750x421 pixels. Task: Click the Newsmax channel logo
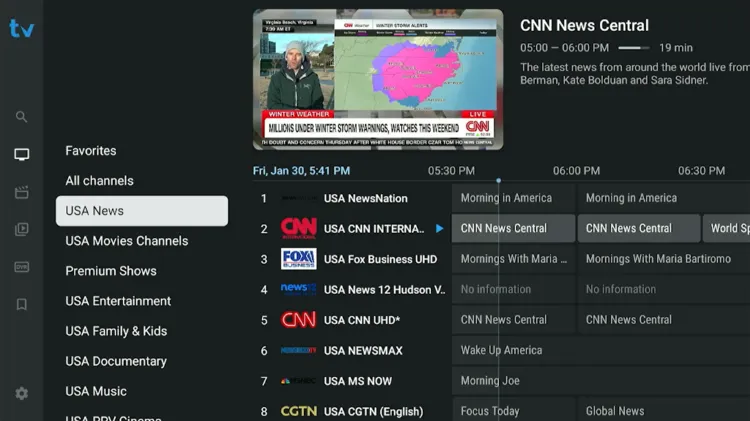click(298, 350)
